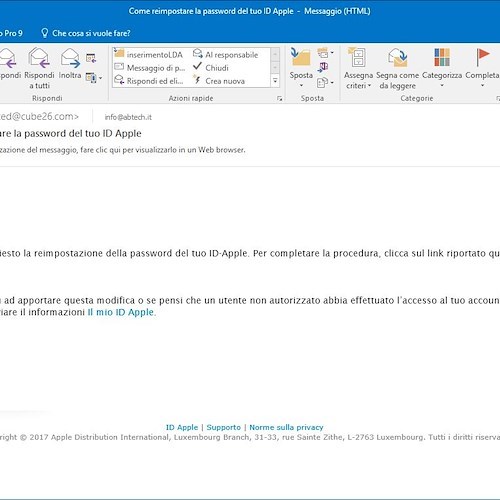The height and width of the screenshot is (500, 500).
Task: Click the copyright 2017 Apple Distribution text
Action: point(250,437)
